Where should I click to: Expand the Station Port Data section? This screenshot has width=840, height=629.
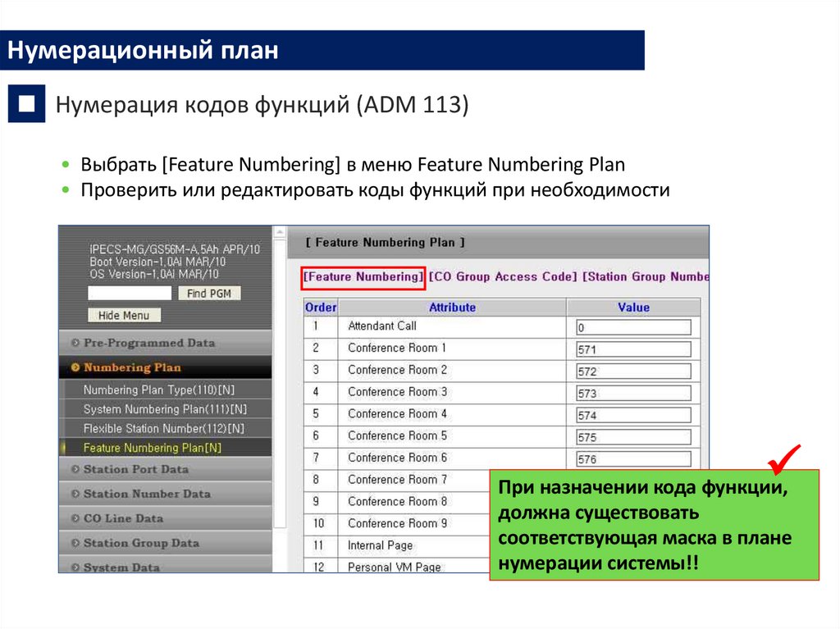point(166,469)
